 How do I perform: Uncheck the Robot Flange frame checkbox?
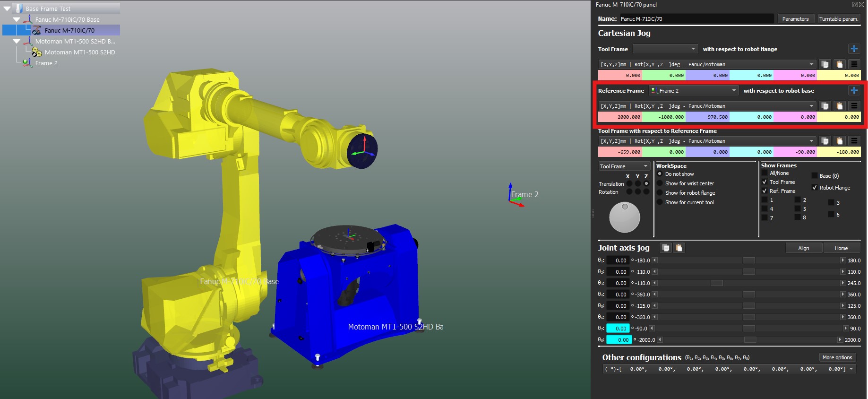click(x=815, y=188)
